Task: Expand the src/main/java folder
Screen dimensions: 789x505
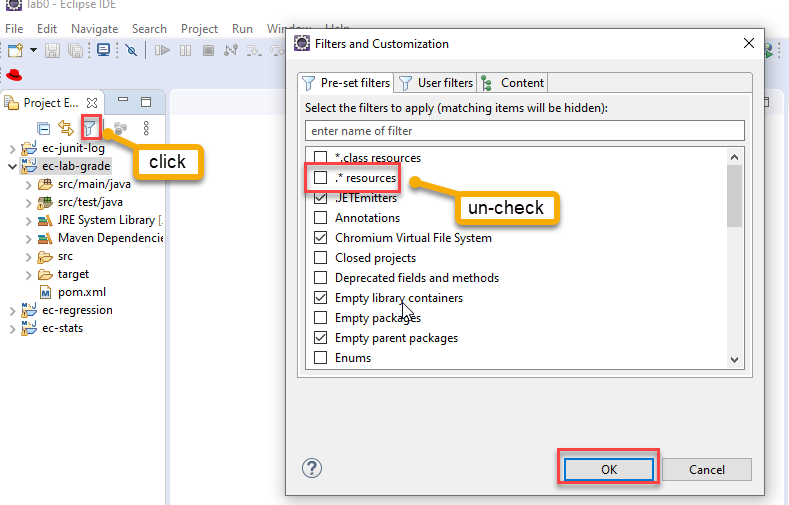Action: point(29,185)
